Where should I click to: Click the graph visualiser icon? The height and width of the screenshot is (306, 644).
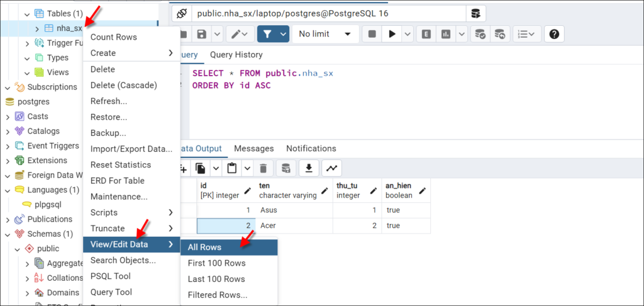point(332,168)
